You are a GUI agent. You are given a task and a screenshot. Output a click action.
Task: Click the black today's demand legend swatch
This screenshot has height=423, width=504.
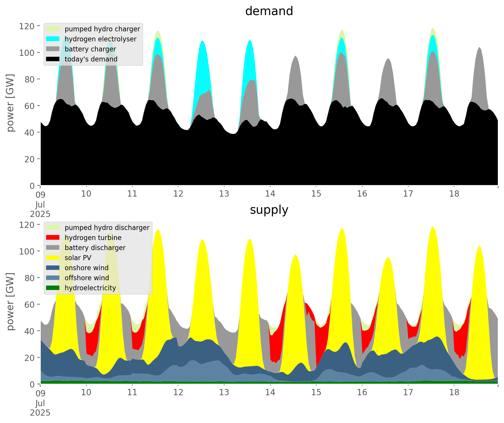click(x=53, y=59)
